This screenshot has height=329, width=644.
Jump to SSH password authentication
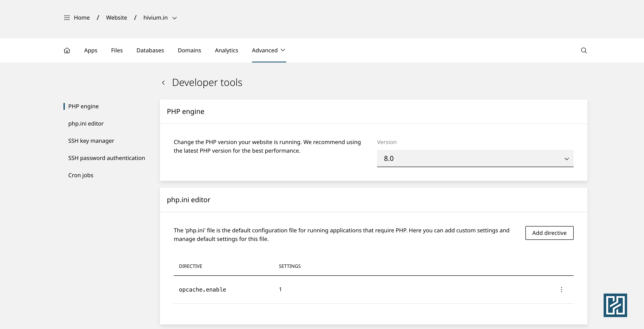[107, 158]
